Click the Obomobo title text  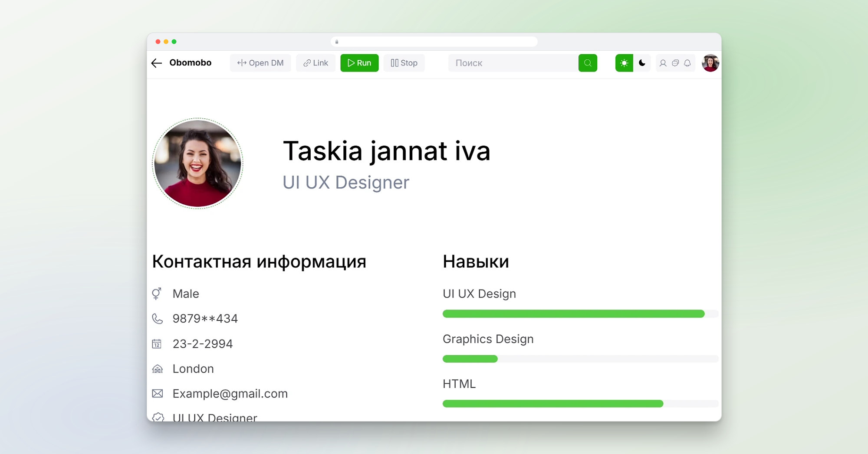pos(191,63)
